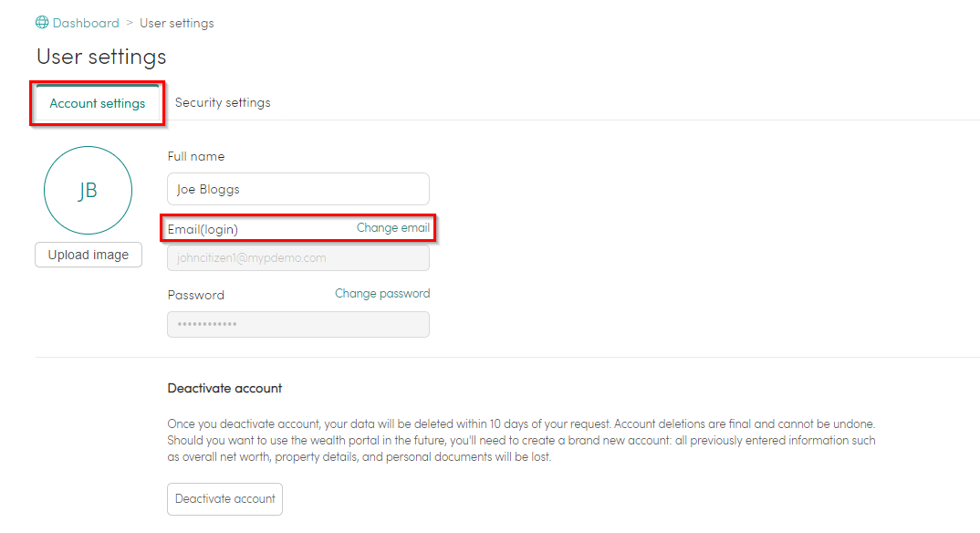Click the breadcrumb separator arrow
The height and width of the screenshot is (533, 980).
pos(130,23)
